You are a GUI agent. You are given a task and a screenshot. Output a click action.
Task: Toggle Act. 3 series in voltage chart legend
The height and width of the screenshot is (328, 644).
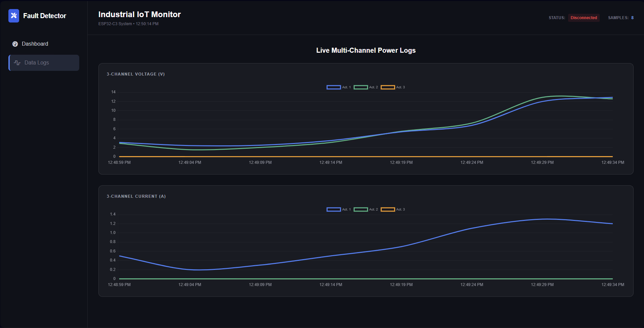393,87
